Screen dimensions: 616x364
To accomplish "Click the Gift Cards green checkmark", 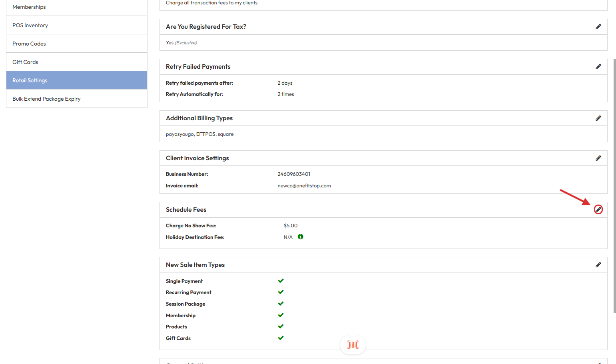I will (x=281, y=338).
